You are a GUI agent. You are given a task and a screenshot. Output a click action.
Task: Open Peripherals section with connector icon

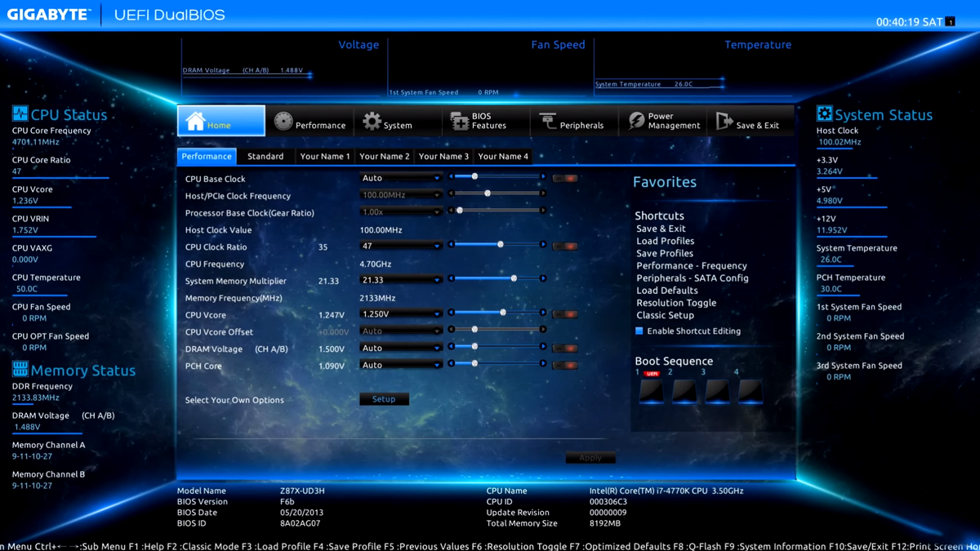pos(574,121)
